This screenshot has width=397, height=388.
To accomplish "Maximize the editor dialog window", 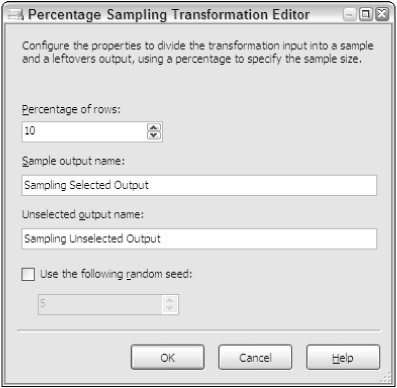I will point(366,14).
